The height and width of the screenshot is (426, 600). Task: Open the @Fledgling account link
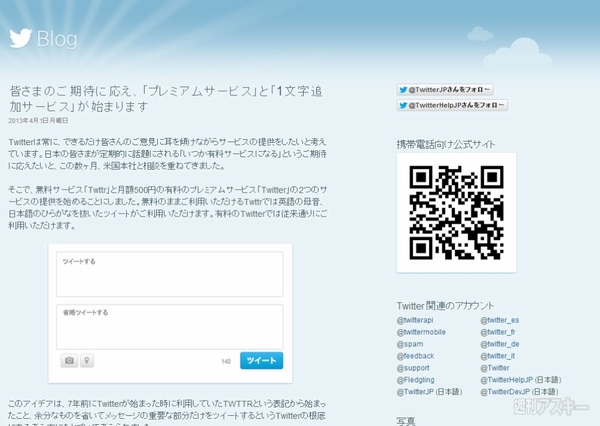click(x=416, y=380)
